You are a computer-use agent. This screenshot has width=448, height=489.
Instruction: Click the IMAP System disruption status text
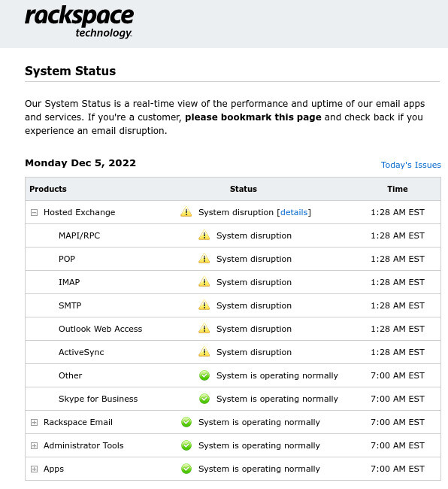pyautogui.click(x=254, y=282)
